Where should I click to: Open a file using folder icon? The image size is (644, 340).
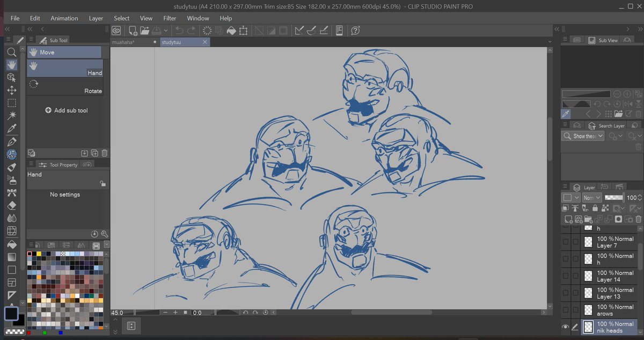(144, 31)
